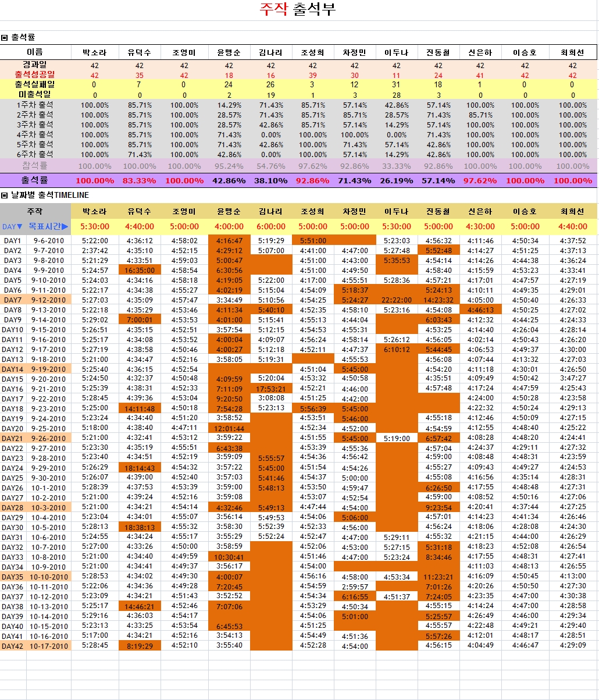Image resolution: width=599 pixels, height=700 pixels.
Task: Click the orange 8:34:46 time cell
Action: (x=438, y=557)
